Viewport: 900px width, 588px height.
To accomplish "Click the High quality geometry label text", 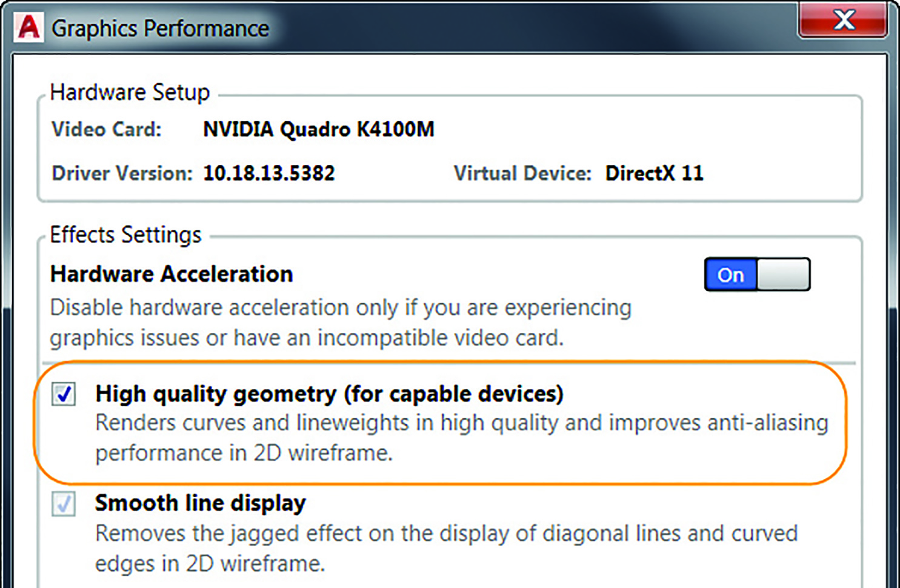I will [329, 394].
